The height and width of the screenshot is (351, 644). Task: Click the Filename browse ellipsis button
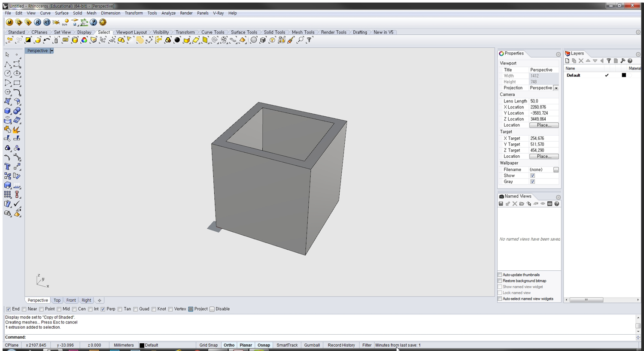click(x=556, y=170)
